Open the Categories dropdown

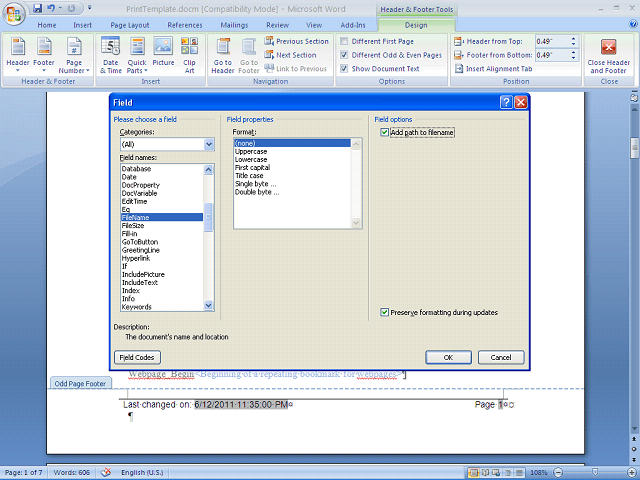coord(209,144)
